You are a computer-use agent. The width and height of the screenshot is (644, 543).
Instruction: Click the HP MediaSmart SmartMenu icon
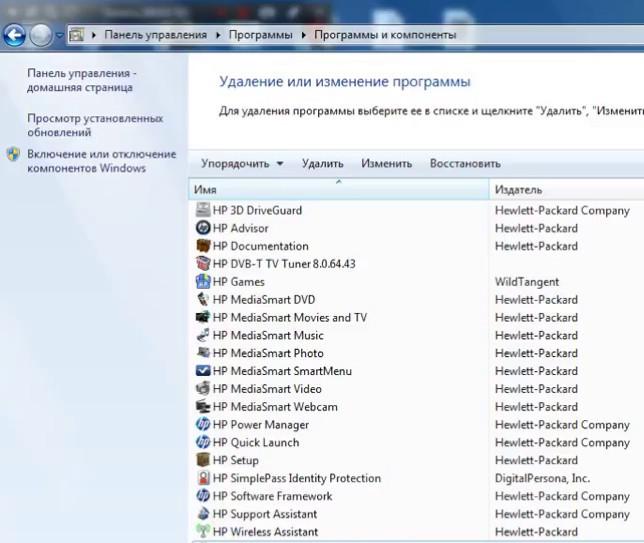tap(203, 370)
